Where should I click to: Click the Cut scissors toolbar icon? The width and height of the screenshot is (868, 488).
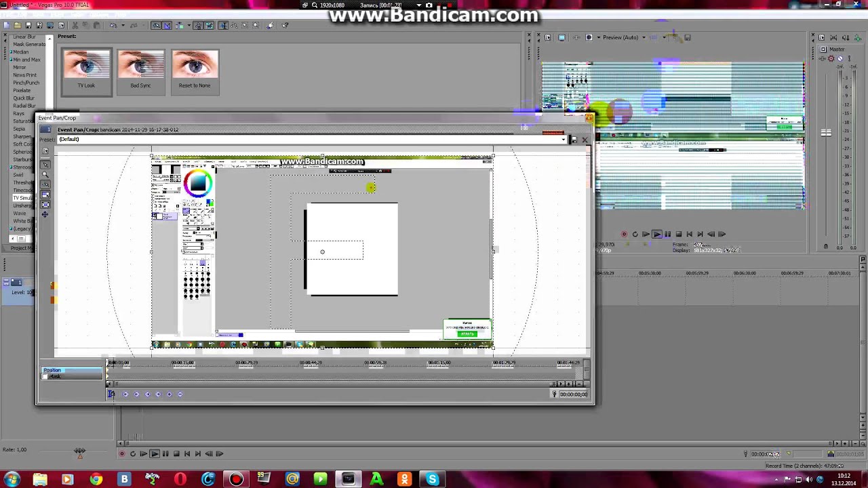pos(75,26)
